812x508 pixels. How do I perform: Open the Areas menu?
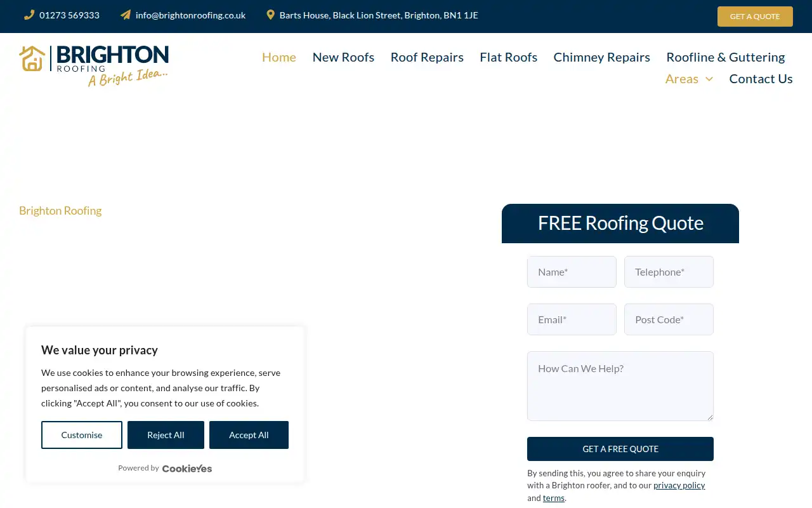point(682,79)
